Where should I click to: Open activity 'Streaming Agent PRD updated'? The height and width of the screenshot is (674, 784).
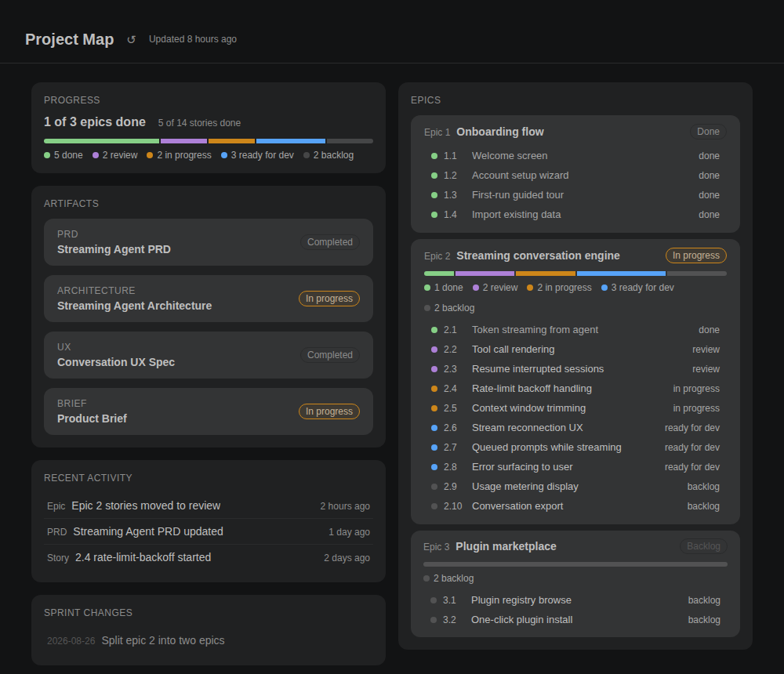[x=208, y=532]
